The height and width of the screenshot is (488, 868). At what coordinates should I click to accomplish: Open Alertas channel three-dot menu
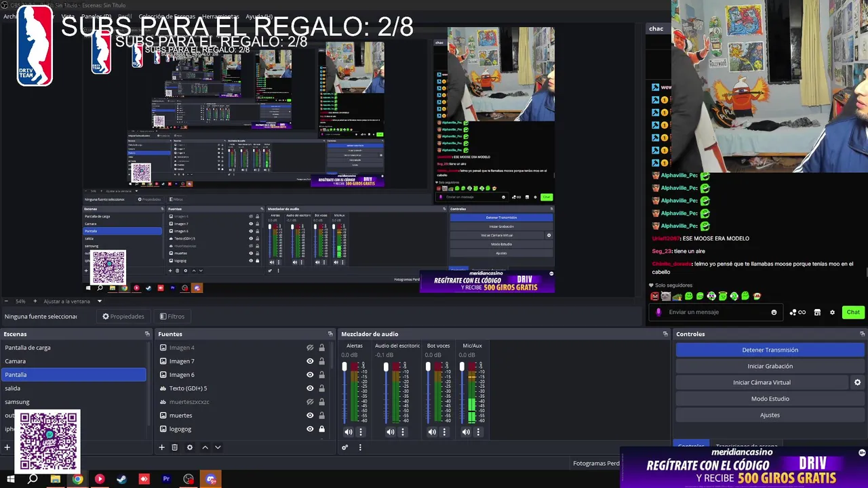361,432
